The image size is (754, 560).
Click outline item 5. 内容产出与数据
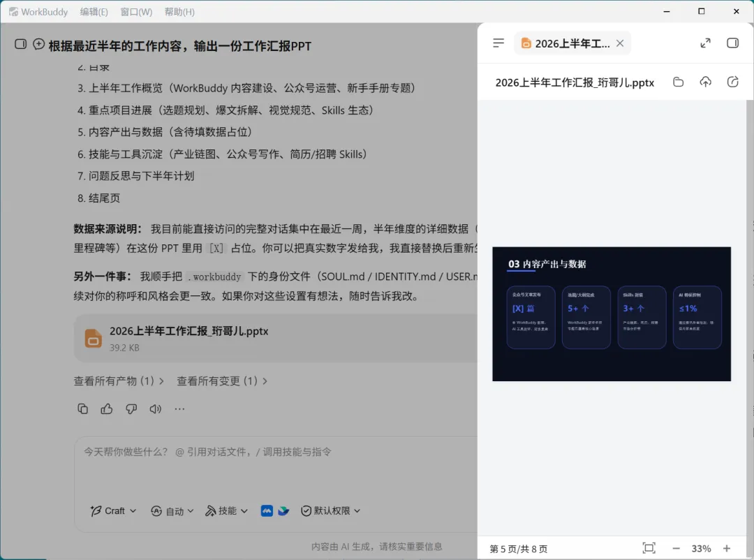[165, 132]
